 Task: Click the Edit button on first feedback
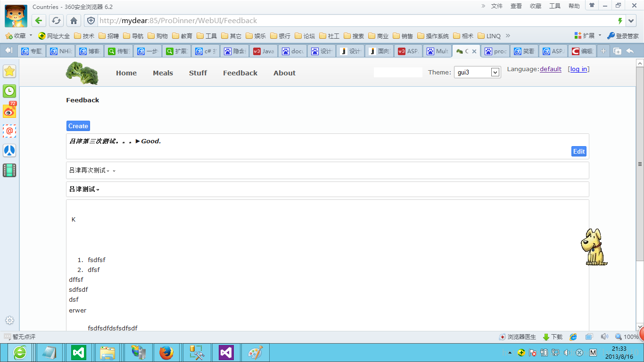pos(579,151)
